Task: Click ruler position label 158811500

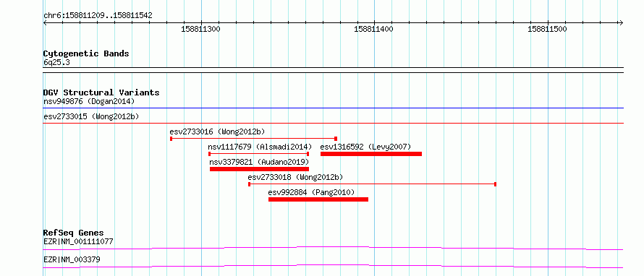Action: coord(547,29)
